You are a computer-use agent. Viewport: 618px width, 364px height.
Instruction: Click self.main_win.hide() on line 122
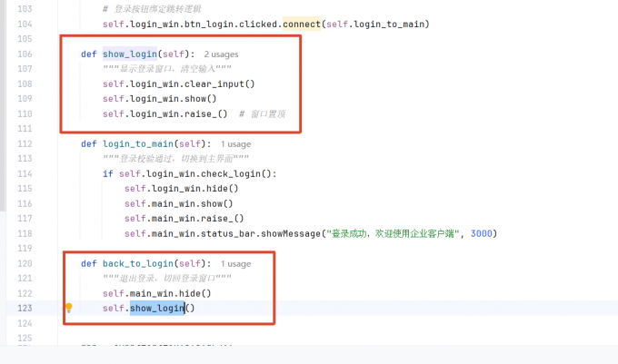(x=157, y=293)
